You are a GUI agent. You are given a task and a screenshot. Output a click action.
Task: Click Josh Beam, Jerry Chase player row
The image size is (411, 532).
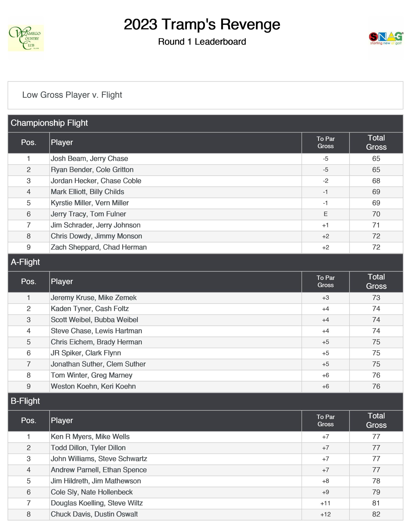click(x=89, y=159)
